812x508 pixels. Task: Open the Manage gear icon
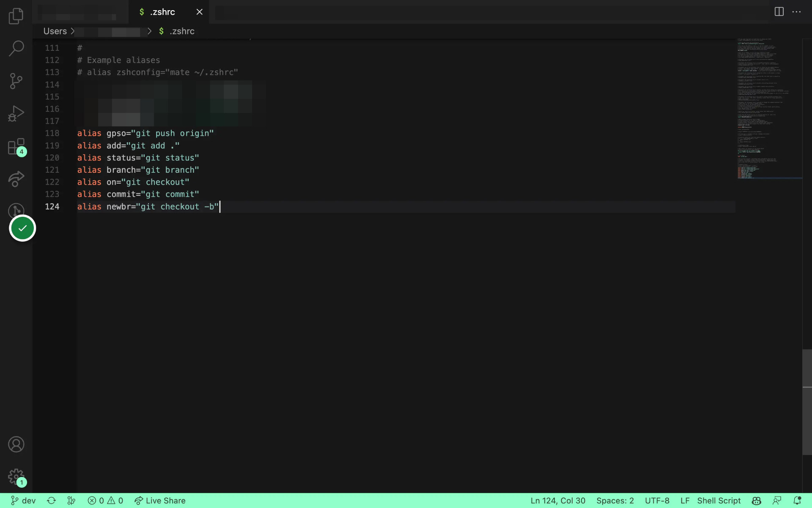click(16, 477)
